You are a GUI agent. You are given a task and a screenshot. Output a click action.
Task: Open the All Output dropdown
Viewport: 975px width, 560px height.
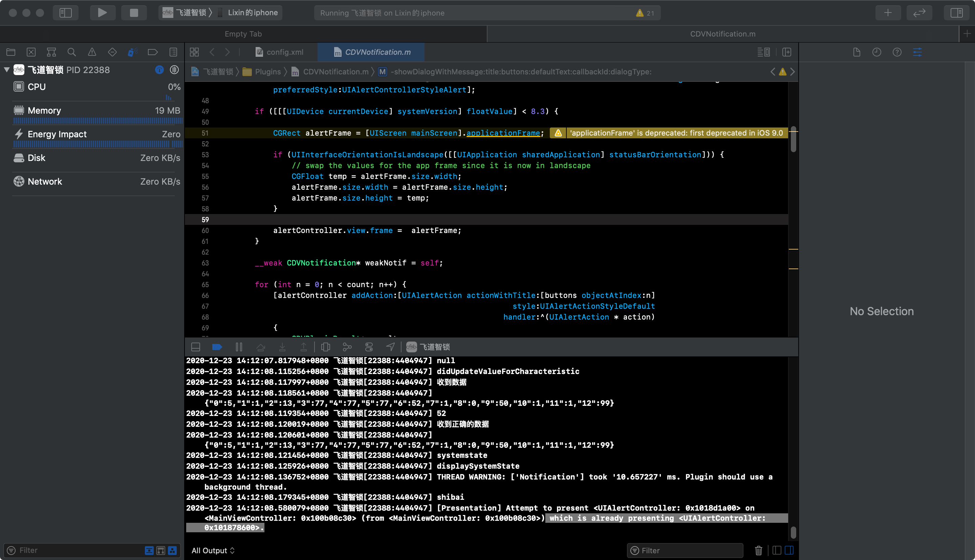coord(213,551)
